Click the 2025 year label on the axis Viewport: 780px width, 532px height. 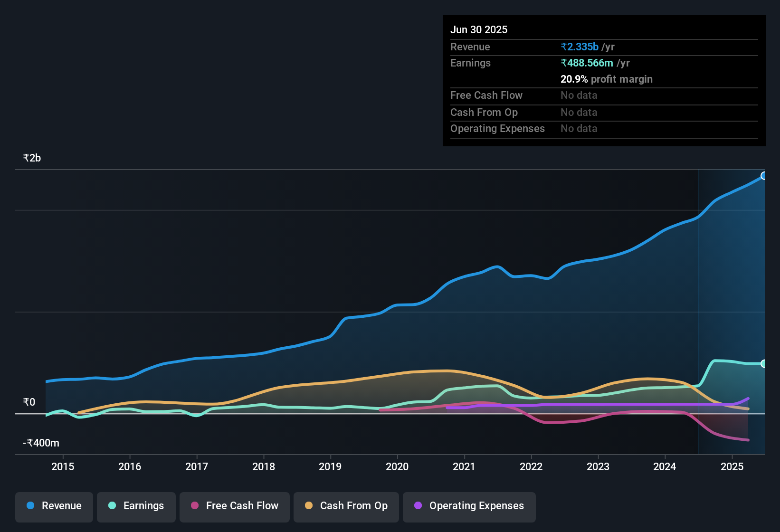732,466
